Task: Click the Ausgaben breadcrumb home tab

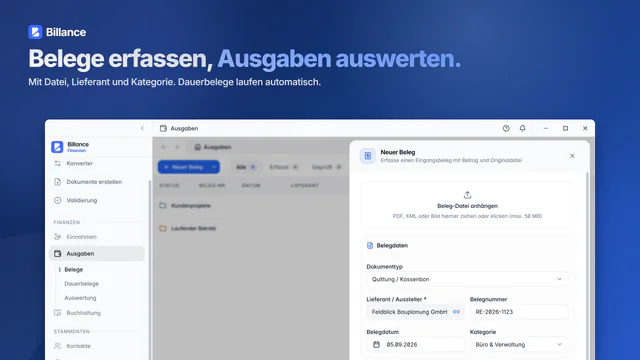Action: click(x=213, y=147)
